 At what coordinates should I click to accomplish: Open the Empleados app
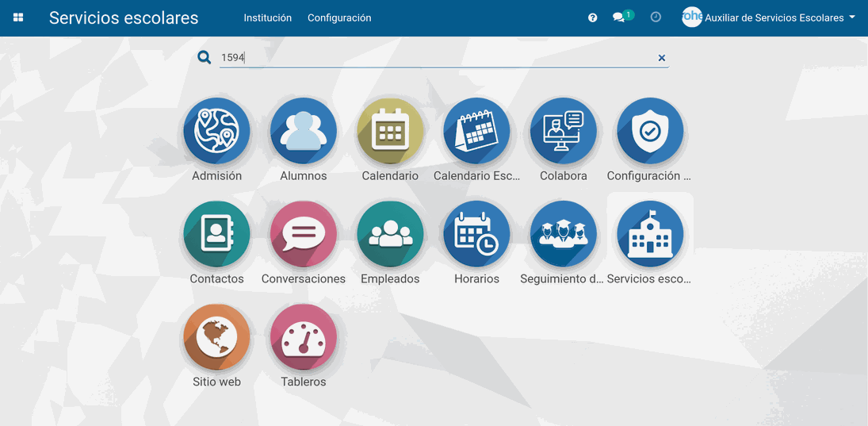pos(390,234)
